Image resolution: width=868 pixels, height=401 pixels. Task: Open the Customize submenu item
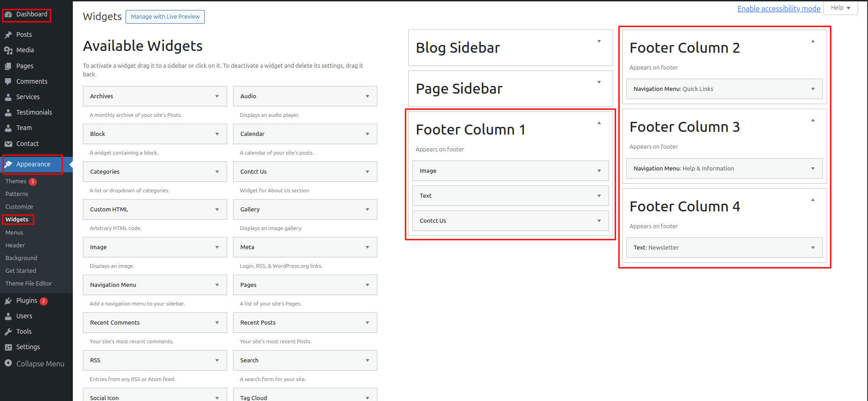[19, 206]
